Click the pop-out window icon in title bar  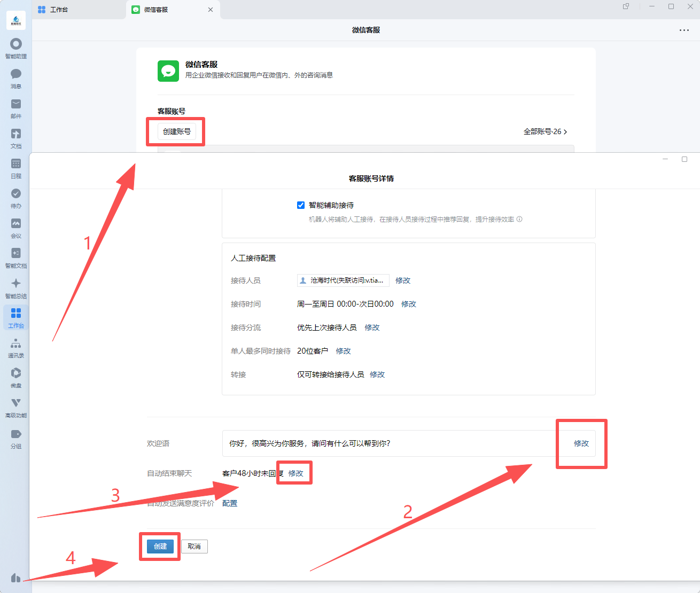[626, 6]
